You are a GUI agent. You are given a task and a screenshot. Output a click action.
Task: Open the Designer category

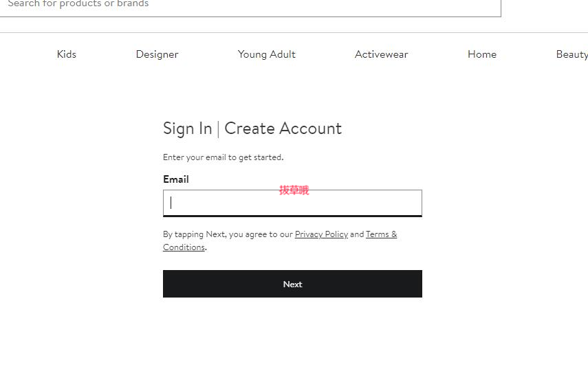click(157, 55)
